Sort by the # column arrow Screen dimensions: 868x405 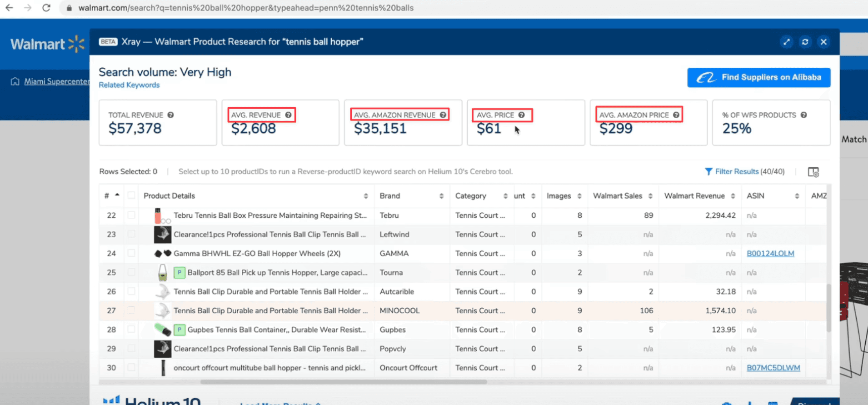click(117, 195)
